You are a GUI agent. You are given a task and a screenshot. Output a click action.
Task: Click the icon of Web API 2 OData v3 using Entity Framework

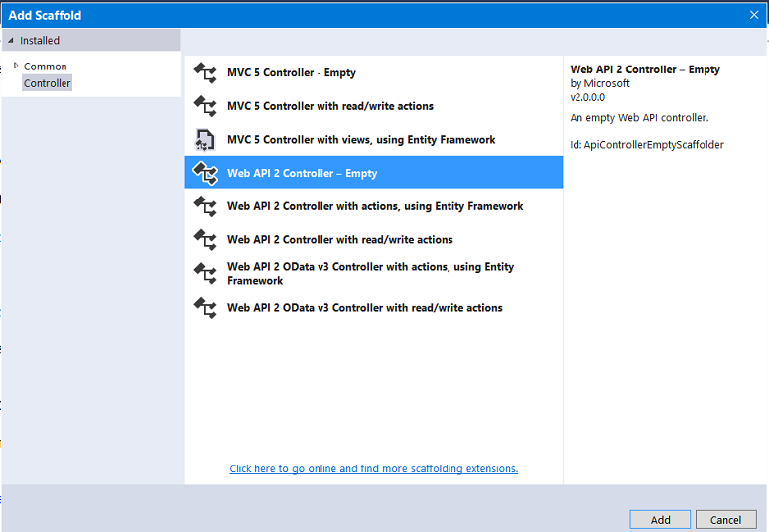click(205, 273)
